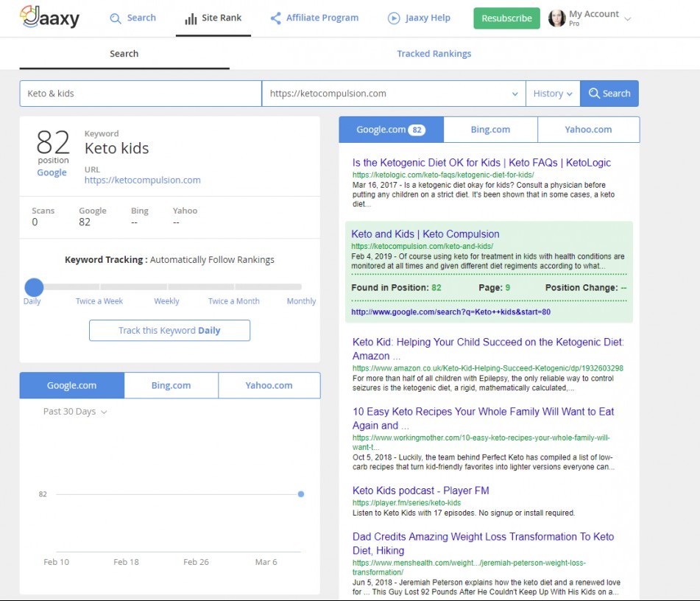700x601 pixels.
Task: Click the Daily tracking slider handle
Action: click(x=34, y=287)
